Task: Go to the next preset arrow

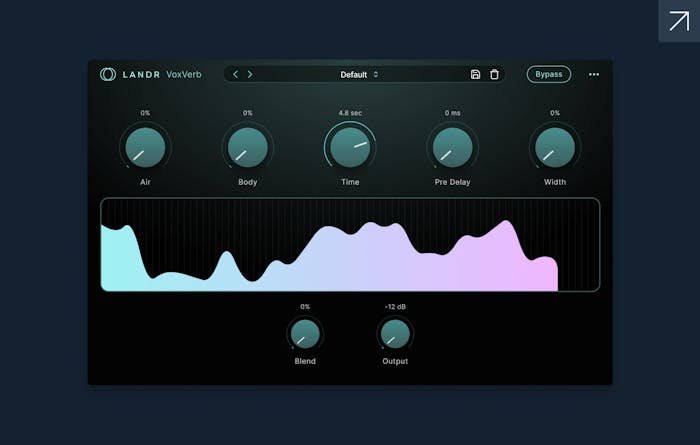Action: pos(250,74)
